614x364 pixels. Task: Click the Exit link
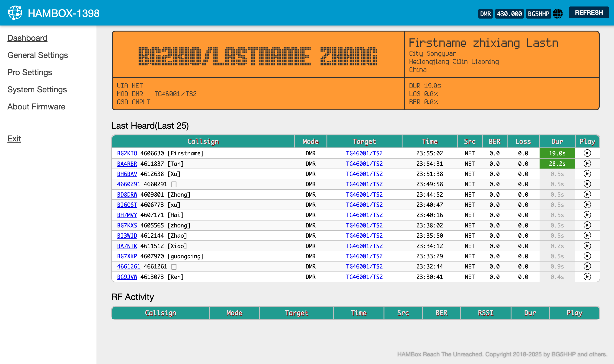[14, 139]
